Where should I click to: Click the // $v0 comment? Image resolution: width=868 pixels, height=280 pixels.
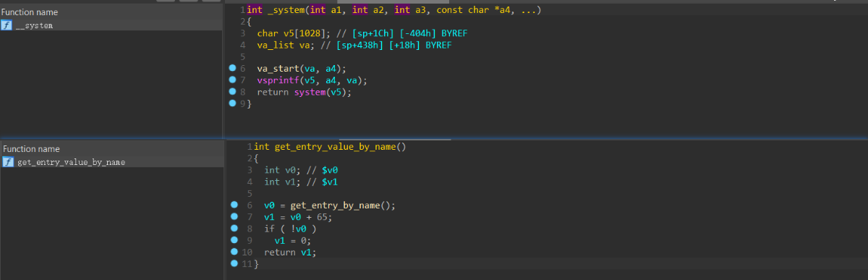(x=322, y=170)
